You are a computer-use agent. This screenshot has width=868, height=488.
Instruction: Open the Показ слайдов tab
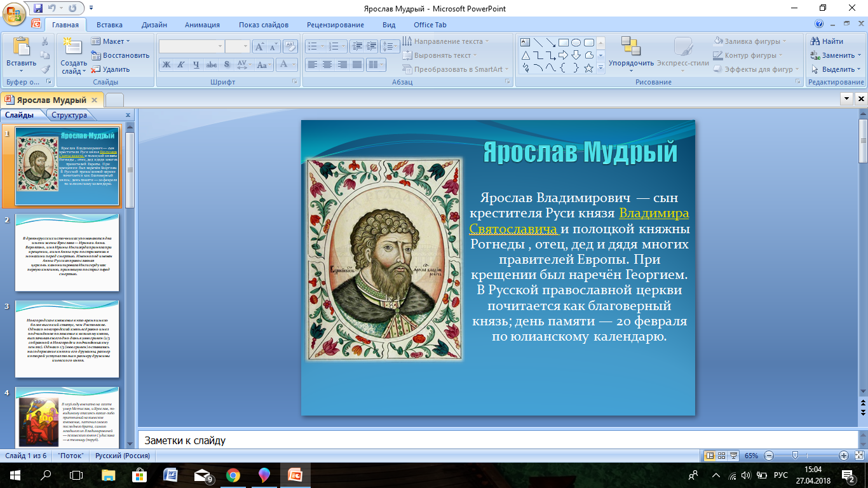(264, 25)
